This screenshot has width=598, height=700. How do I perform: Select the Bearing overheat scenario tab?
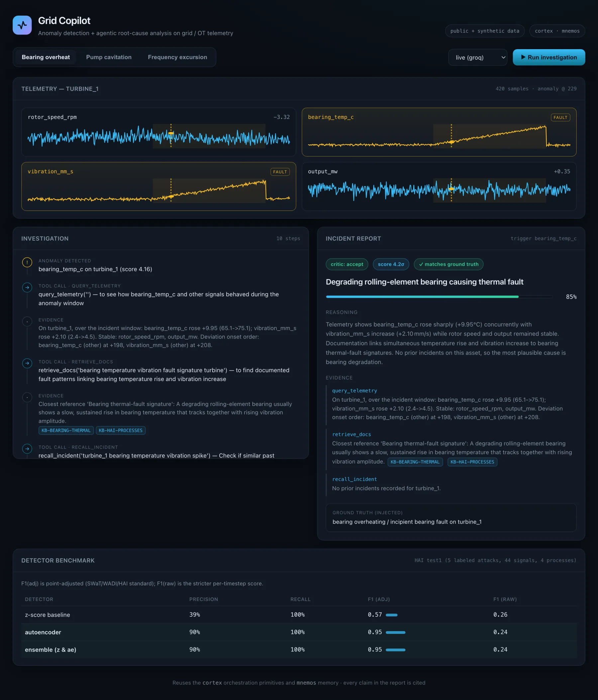pos(46,57)
